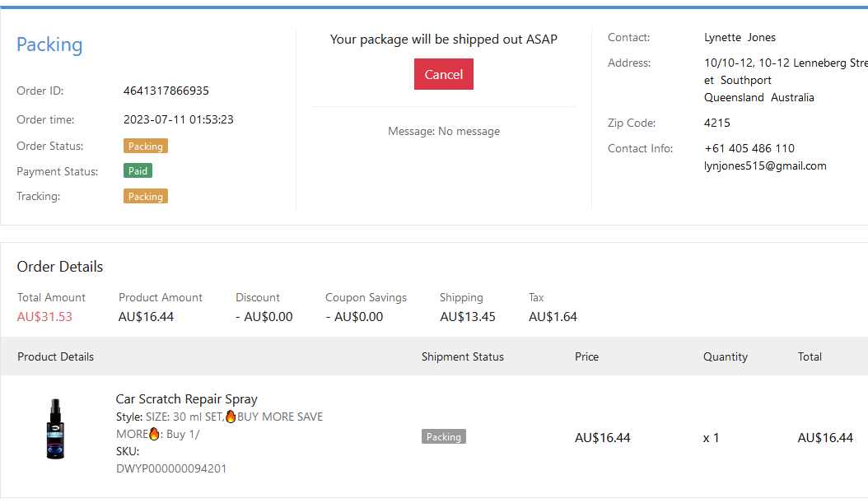Click the SKU code DWYP000000094201

pos(171,468)
